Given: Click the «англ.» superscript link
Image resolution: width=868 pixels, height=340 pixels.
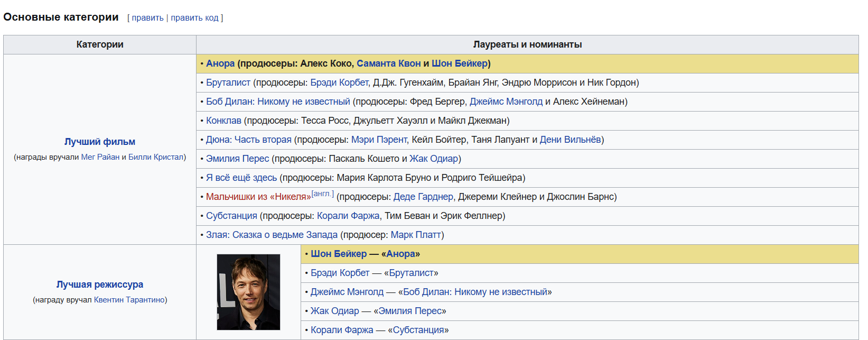Looking at the screenshot, I should click(322, 194).
